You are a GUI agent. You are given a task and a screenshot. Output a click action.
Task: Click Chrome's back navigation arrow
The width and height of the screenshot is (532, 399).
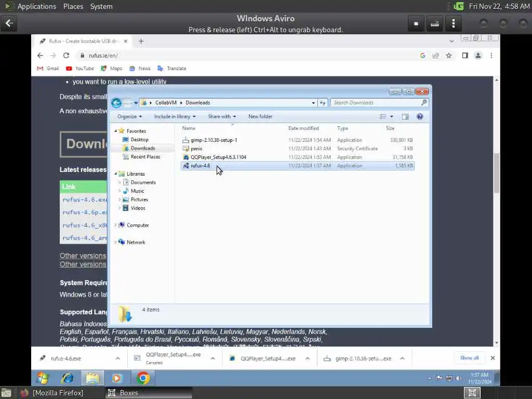pos(41,56)
